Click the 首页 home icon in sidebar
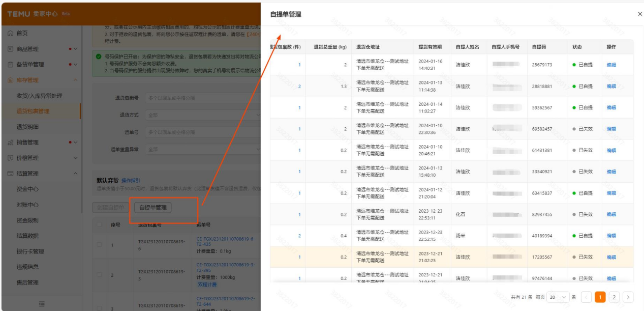 click(11, 34)
